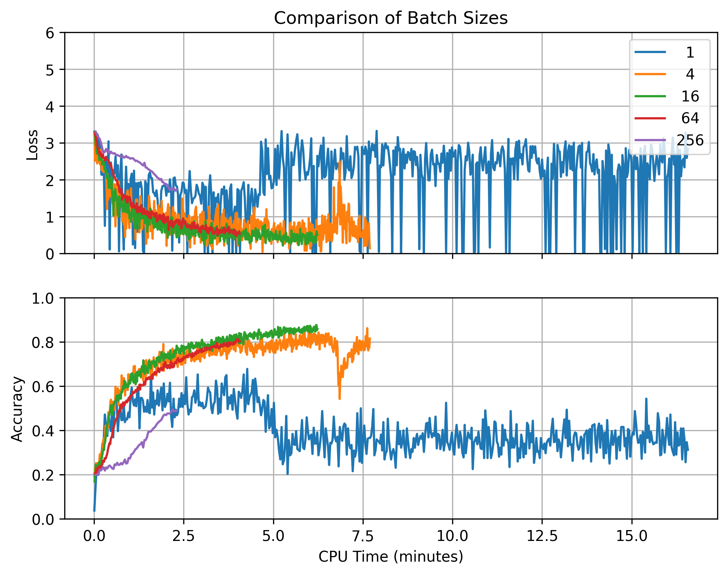728x575 pixels.
Task: Click the x-axis tick label 7.5
Action: [x=363, y=536]
